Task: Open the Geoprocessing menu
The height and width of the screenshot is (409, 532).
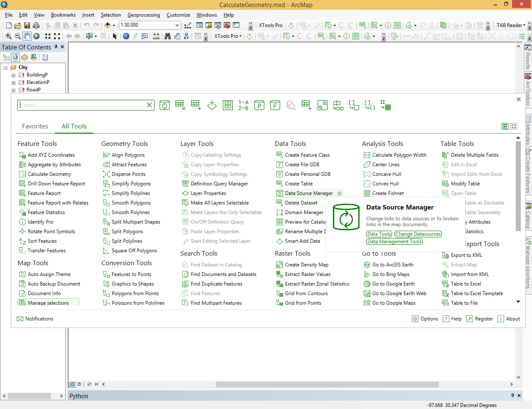Action: (143, 15)
